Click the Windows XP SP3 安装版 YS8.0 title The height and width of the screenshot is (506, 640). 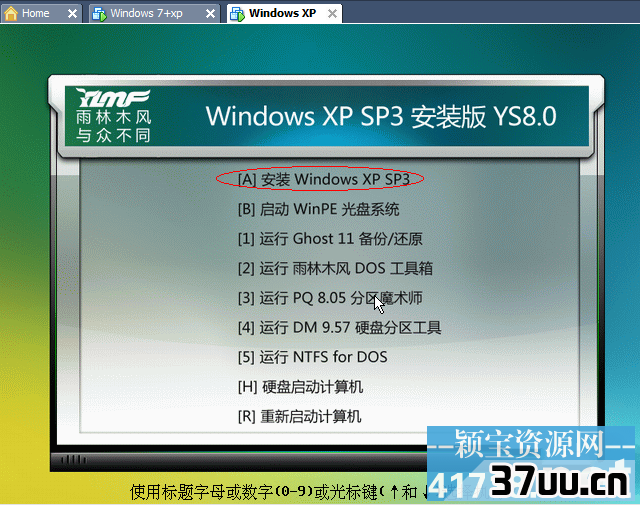click(x=381, y=116)
